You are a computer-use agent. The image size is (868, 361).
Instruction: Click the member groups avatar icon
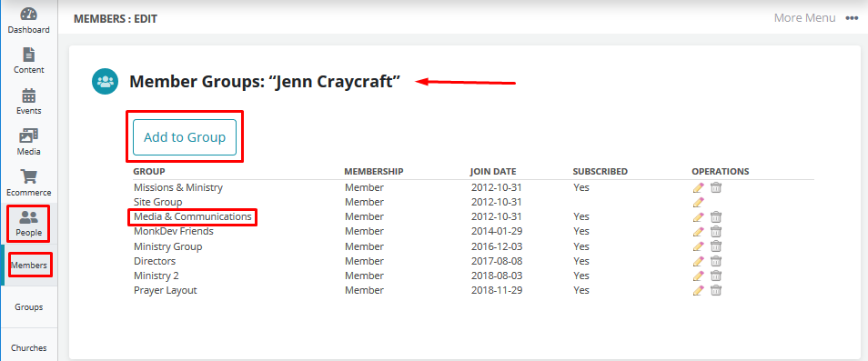point(105,81)
